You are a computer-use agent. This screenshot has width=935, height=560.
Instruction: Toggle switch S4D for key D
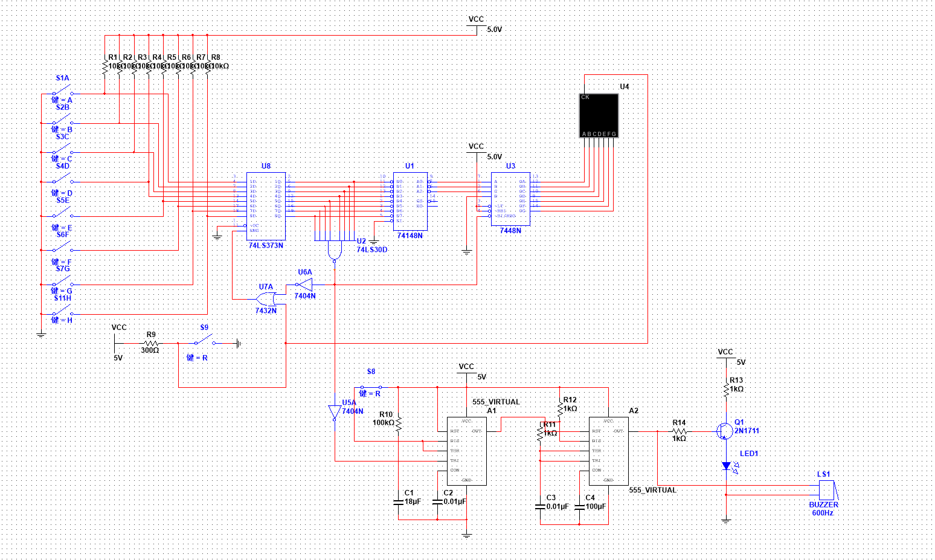click(62, 179)
